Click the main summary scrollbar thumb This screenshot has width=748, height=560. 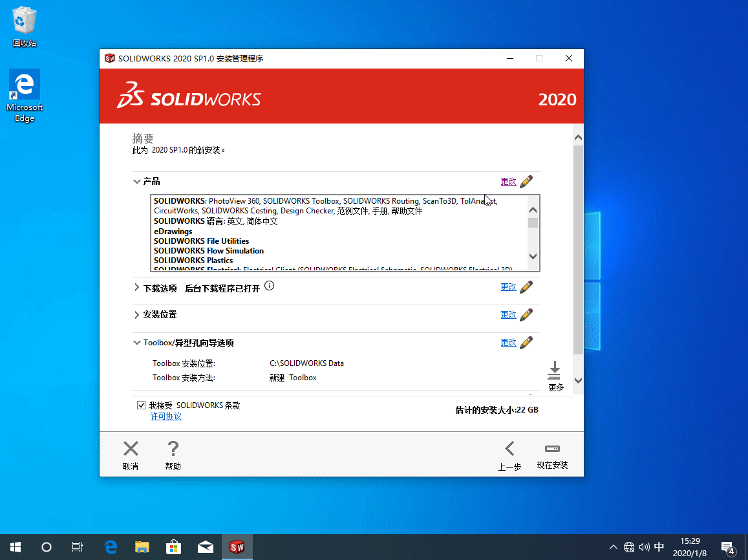click(x=578, y=250)
